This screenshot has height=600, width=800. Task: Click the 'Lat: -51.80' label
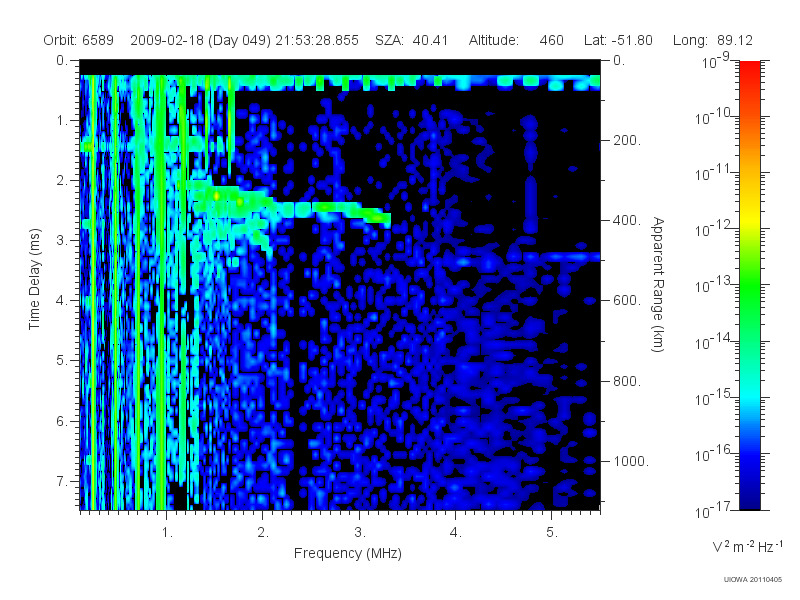(x=618, y=40)
